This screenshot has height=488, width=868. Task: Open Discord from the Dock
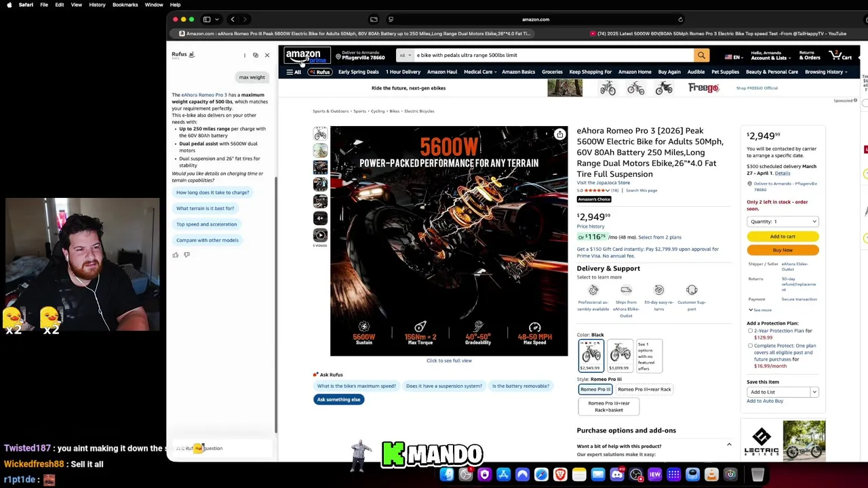[617, 474]
